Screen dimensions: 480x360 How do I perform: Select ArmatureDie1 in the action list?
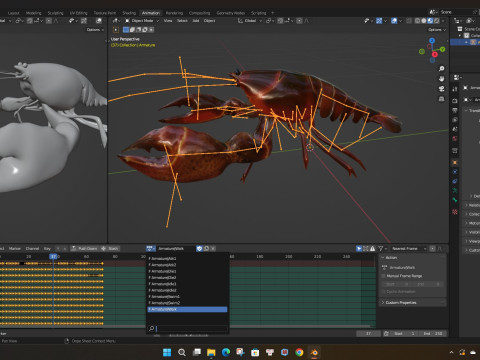(187, 271)
